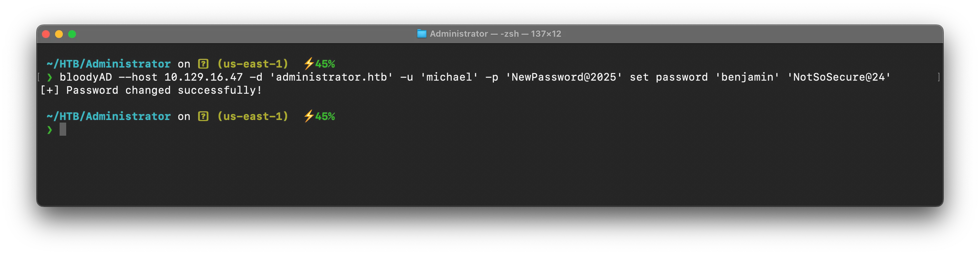The height and width of the screenshot is (255, 980).
Task: Click the question mark box in second prompt
Action: (x=203, y=116)
